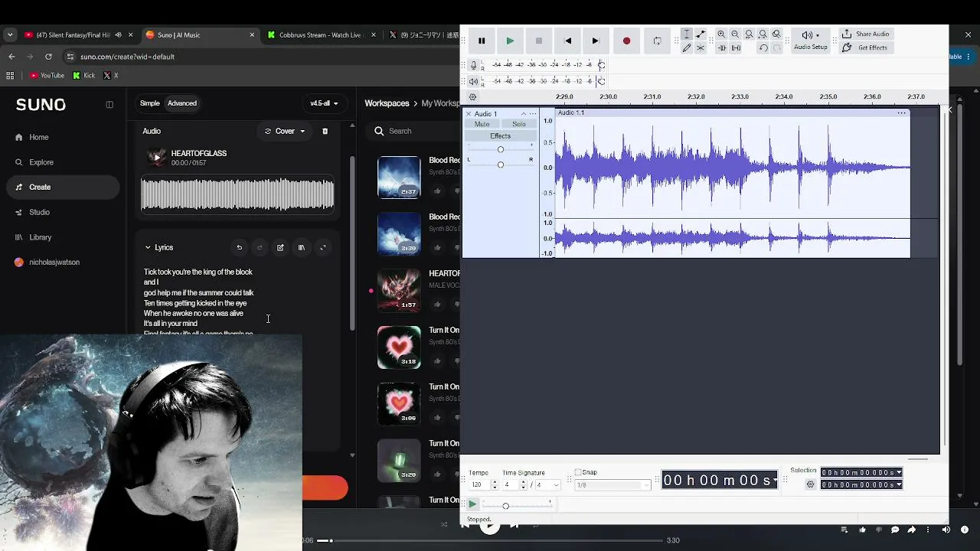
Task: Switch to the Cobbruvs Stream browser tab
Action: (x=322, y=34)
